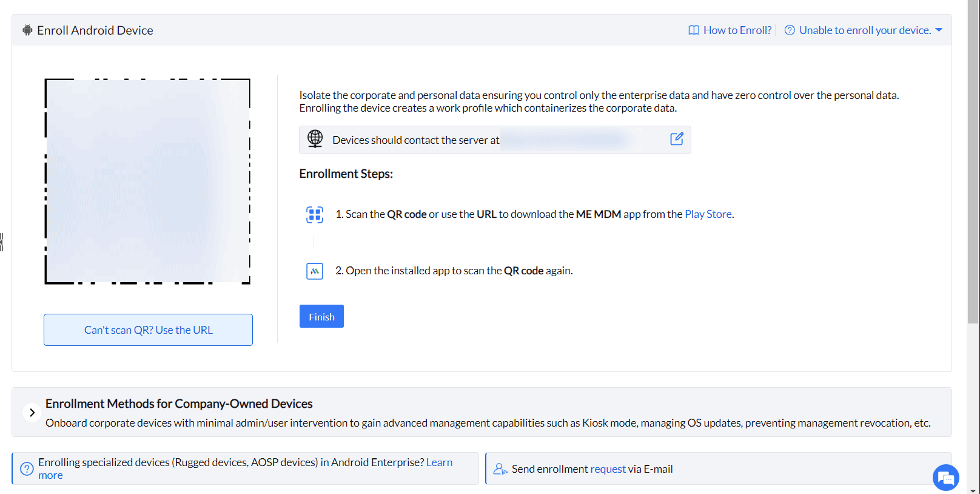Click the send enrollment request user icon
This screenshot has height=494, width=980.
click(x=500, y=469)
